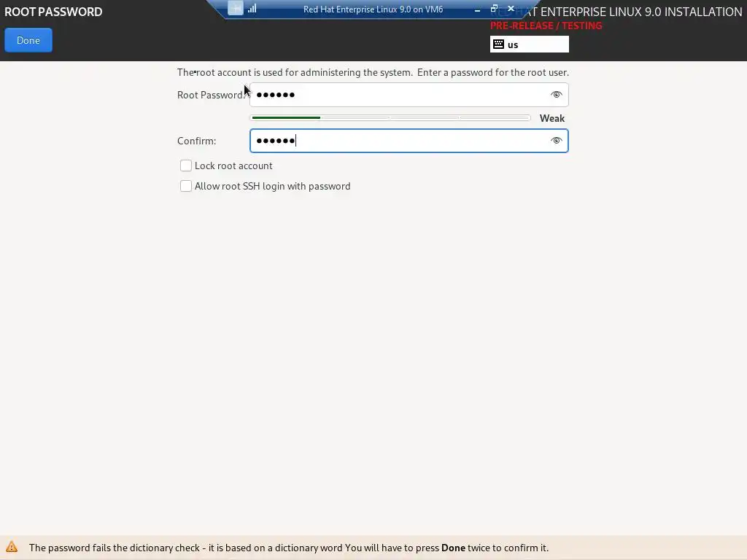Click the keyboard icon beside us
Viewport: 747px width, 560px height.
(498, 44)
